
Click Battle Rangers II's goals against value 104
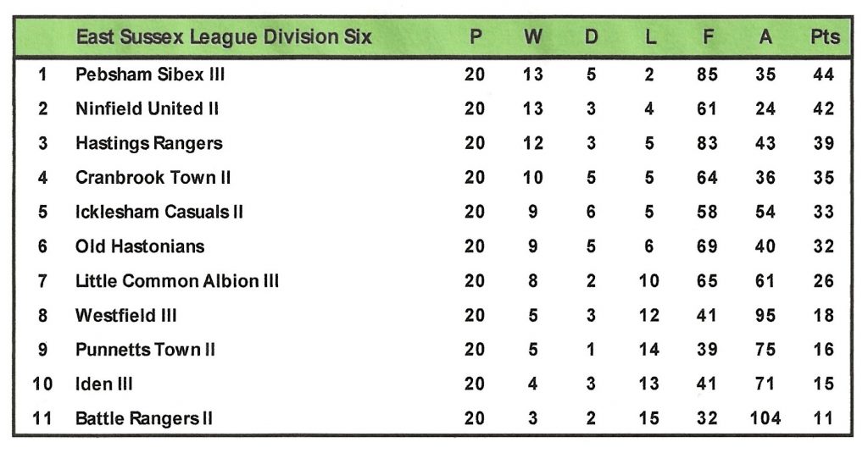tap(765, 418)
